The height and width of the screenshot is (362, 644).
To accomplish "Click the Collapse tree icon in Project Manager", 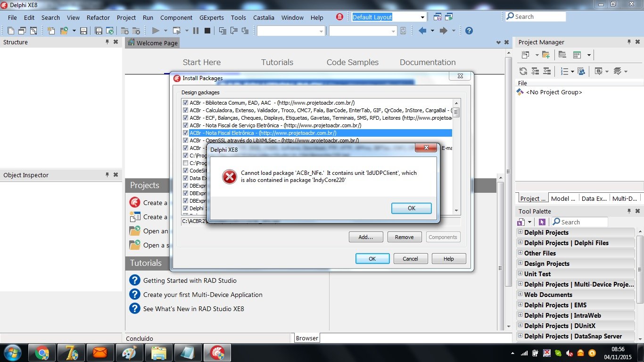I will coord(547,71).
